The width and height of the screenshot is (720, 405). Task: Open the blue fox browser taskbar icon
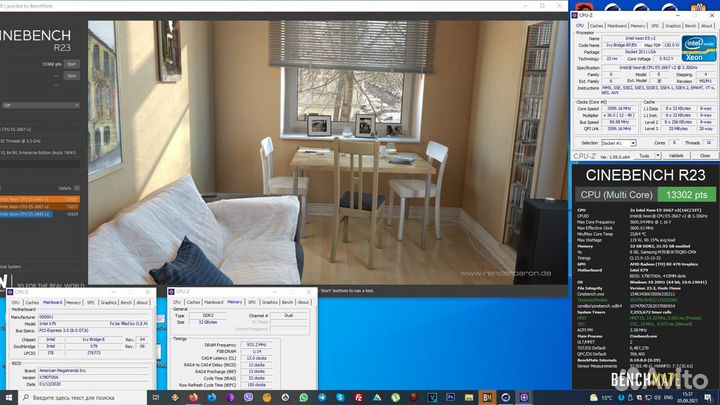(212, 398)
